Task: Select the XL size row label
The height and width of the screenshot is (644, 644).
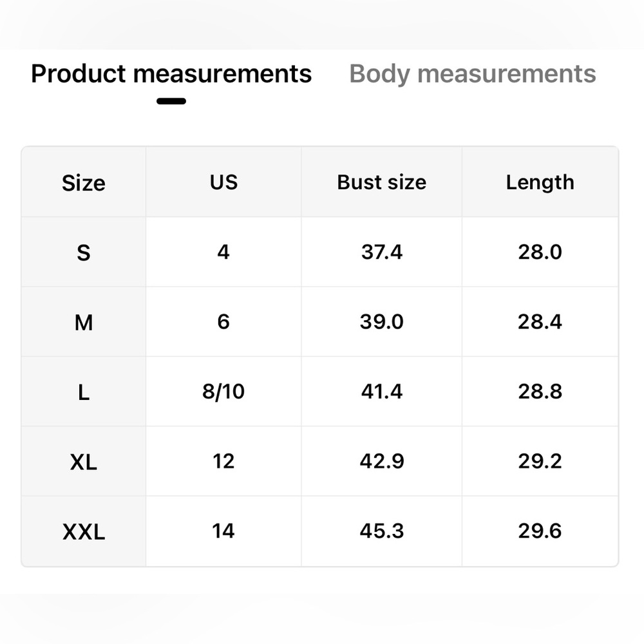Action: 84,462
